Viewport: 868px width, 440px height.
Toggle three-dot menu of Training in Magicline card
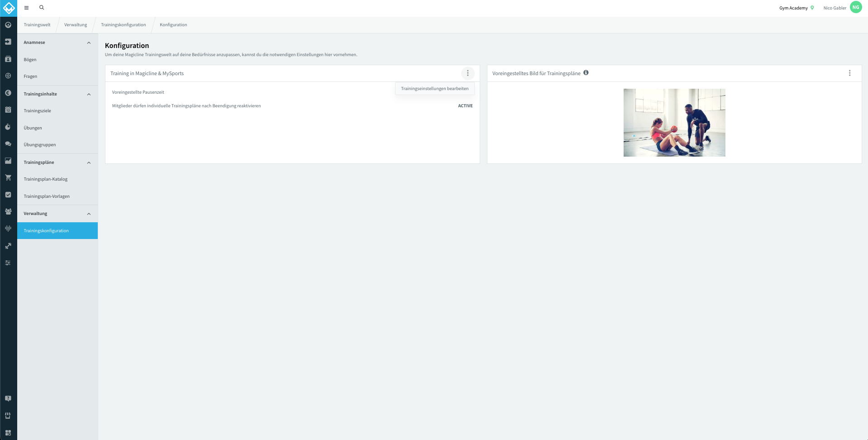[x=467, y=73]
